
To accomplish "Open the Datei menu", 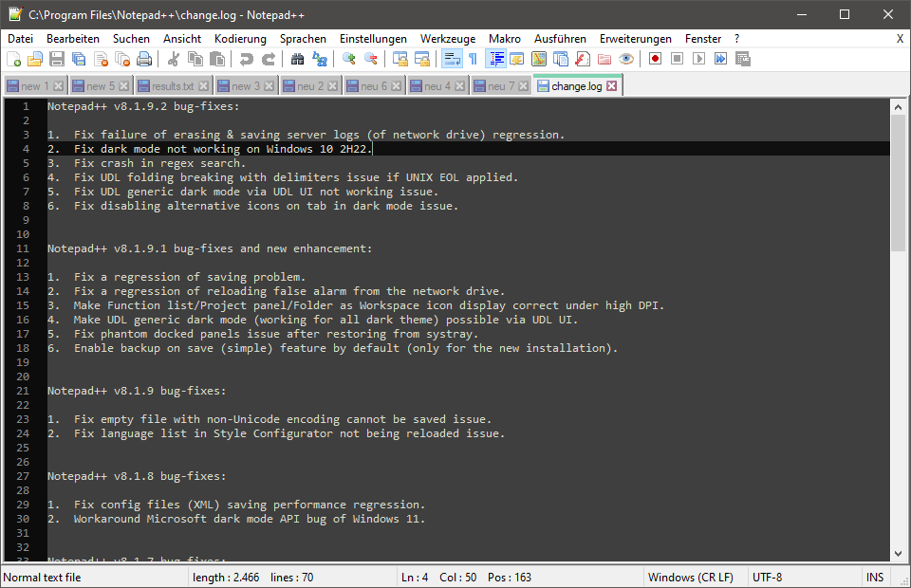I will pyautogui.click(x=20, y=39).
